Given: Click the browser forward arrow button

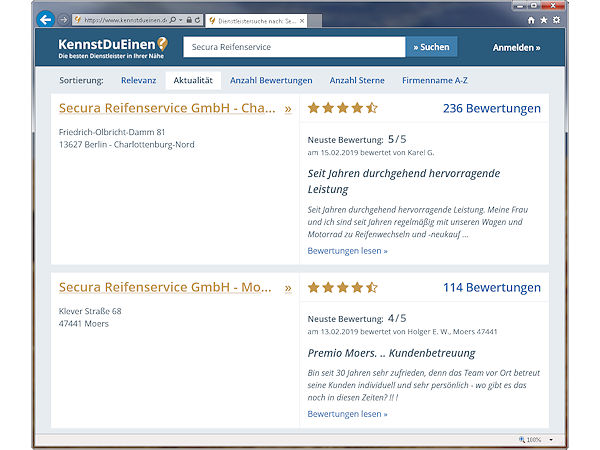Looking at the screenshot, I should tap(64, 20).
